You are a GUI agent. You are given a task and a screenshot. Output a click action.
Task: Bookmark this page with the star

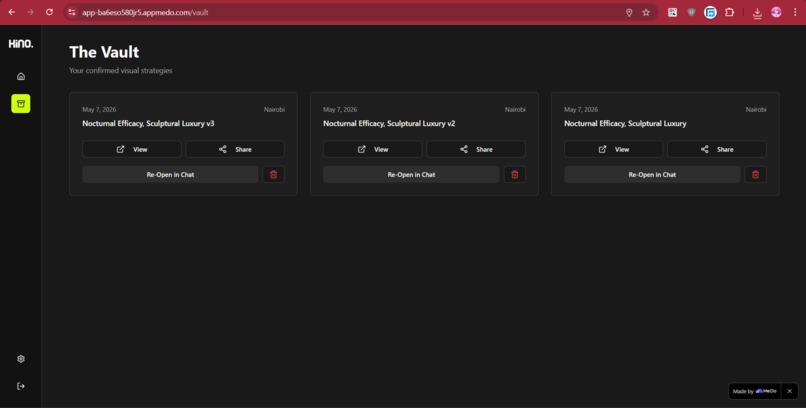[646, 12]
